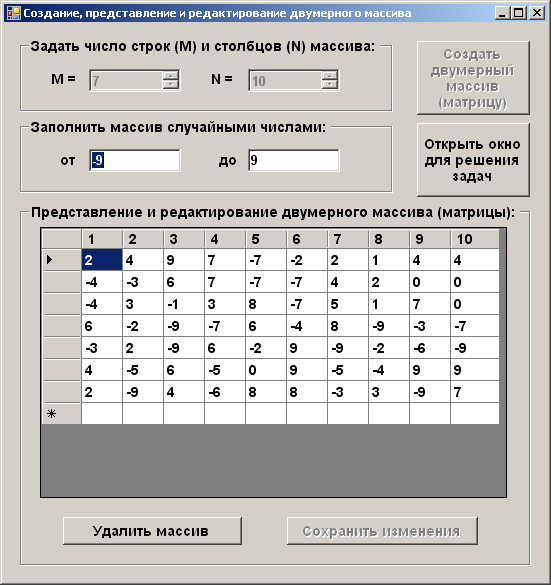Screen dimensions: 551x585
Task: Click empty new-row cell under column 1
Action: [102, 413]
